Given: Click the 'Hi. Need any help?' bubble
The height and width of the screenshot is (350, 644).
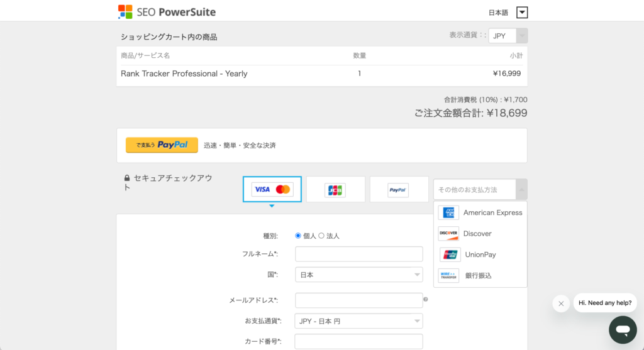Looking at the screenshot, I should pyautogui.click(x=605, y=303).
